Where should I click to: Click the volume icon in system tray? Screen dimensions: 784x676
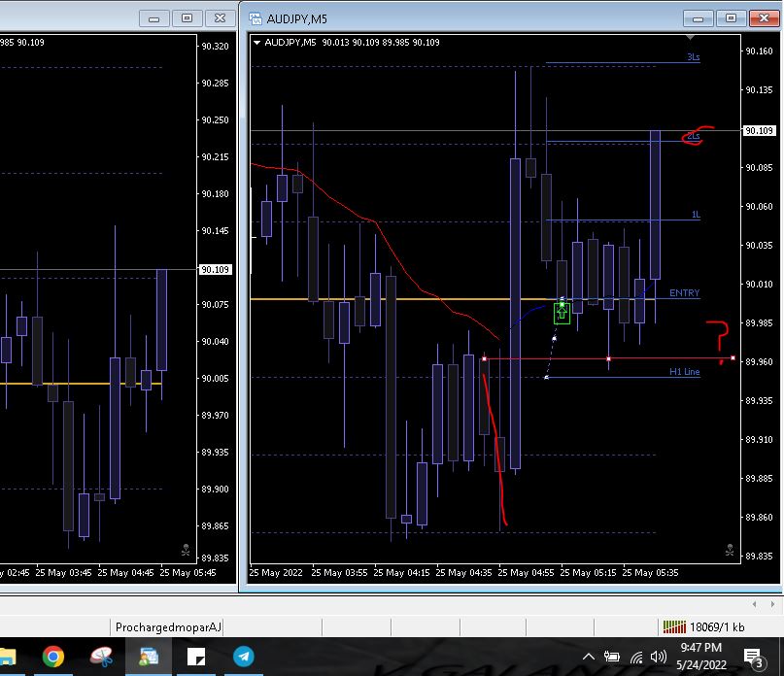(x=659, y=658)
